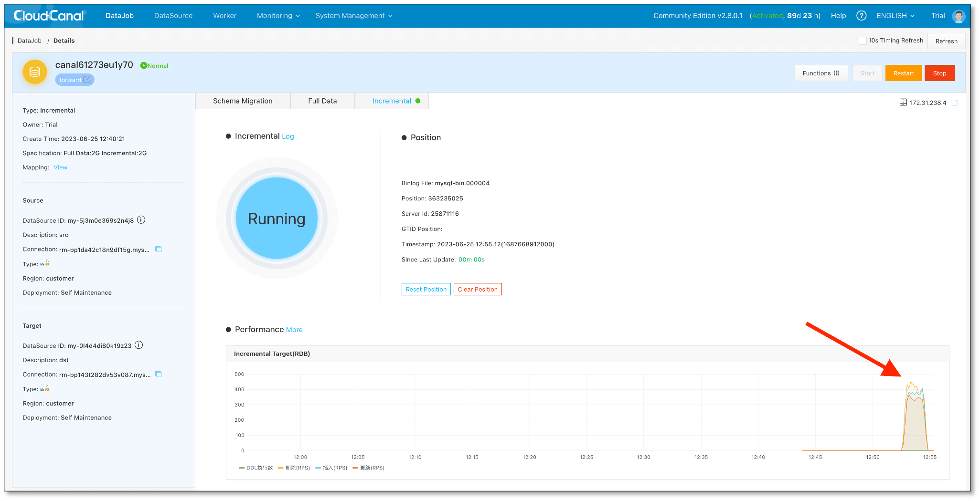Click the help question mark icon
The image size is (980, 501).
[861, 16]
